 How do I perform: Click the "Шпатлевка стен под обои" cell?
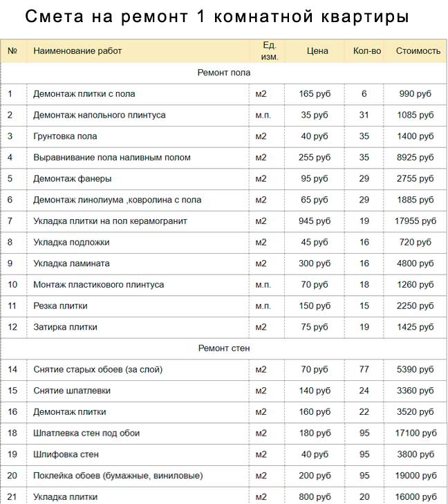pyautogui.click(x=86, y=433)
